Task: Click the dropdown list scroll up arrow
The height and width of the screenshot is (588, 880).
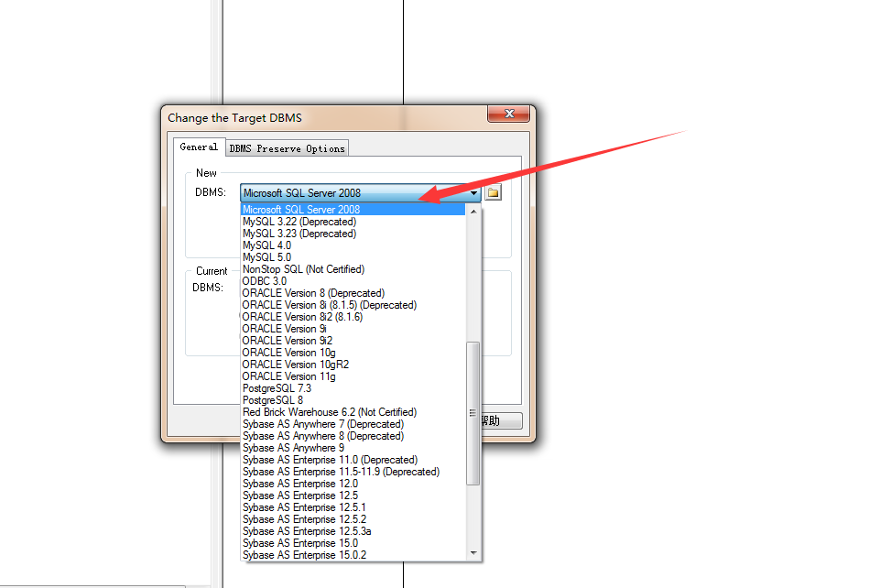Action: (473, 211)
